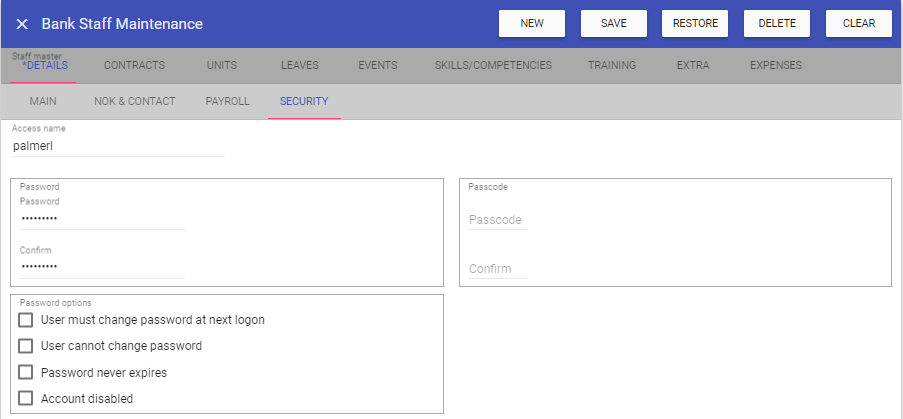
Task: Click the NEW button
Action: pos(532,24)
